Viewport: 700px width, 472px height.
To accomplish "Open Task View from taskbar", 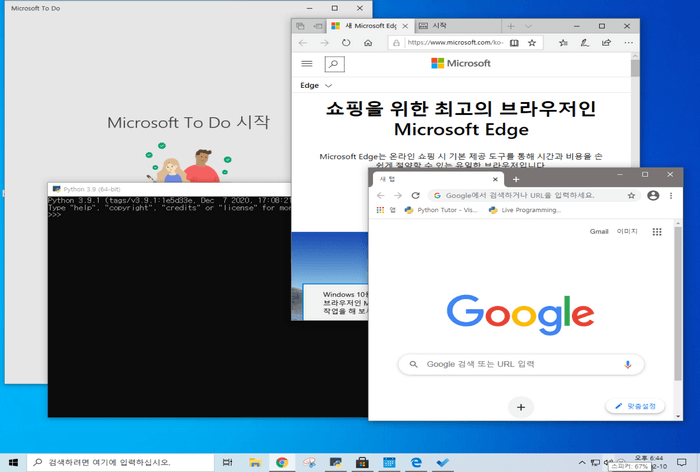I will (x=228, y=463).
